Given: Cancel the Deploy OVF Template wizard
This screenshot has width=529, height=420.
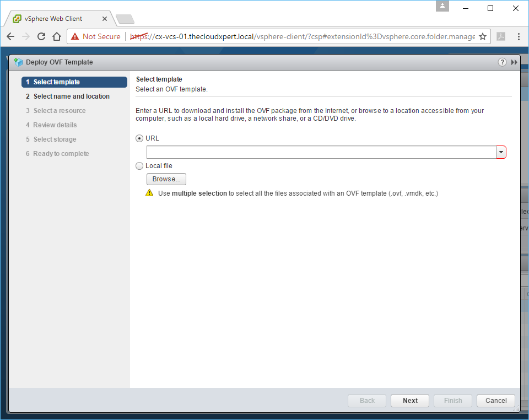Looking at the screenshot, I should pos(496,401).
